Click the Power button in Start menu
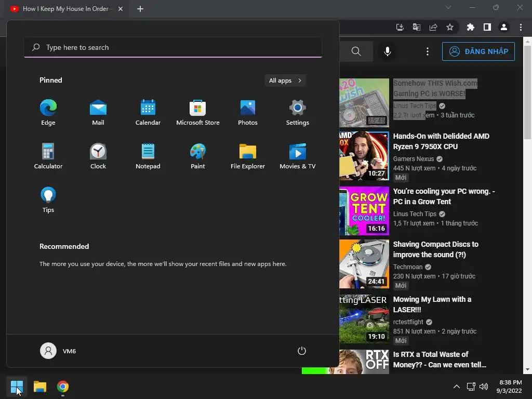532x399 pixels. point(302,351)
